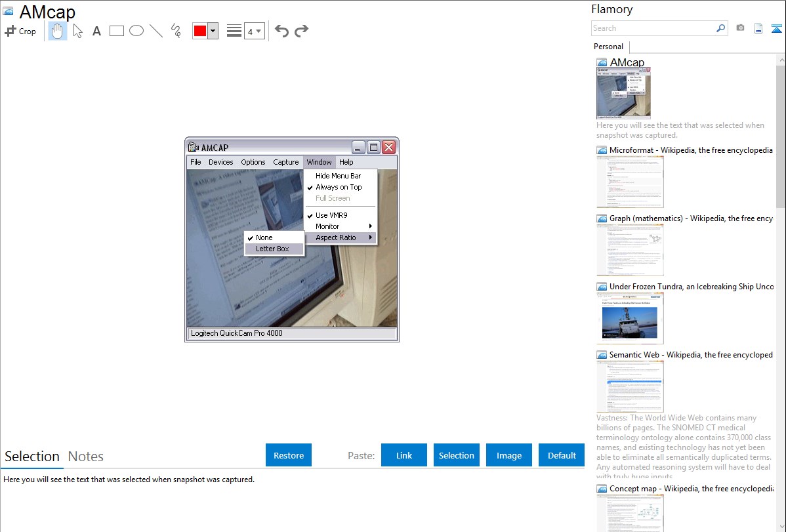This screenshot has height=532, width=786.
Task: Open the Devices menu in AMCAP
Action: coord(220,162)
